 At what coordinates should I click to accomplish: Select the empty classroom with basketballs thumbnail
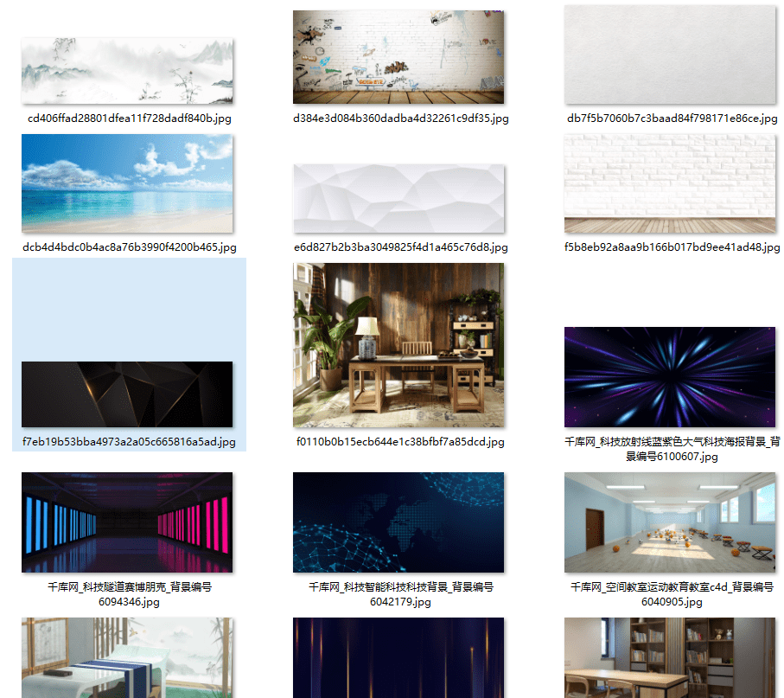[x=670, y=522]
